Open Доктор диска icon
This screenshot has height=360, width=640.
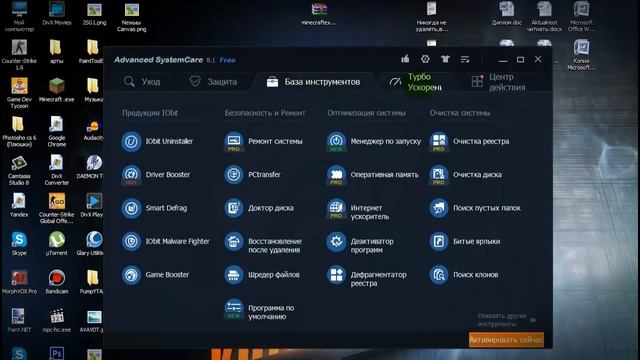[x=234, y=208]
